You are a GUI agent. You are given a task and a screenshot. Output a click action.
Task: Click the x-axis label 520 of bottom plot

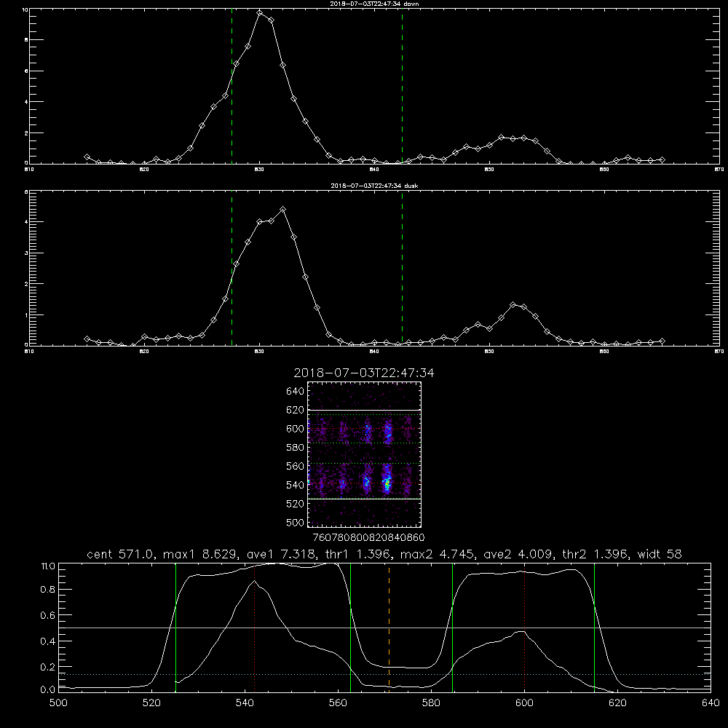[151, 703]
